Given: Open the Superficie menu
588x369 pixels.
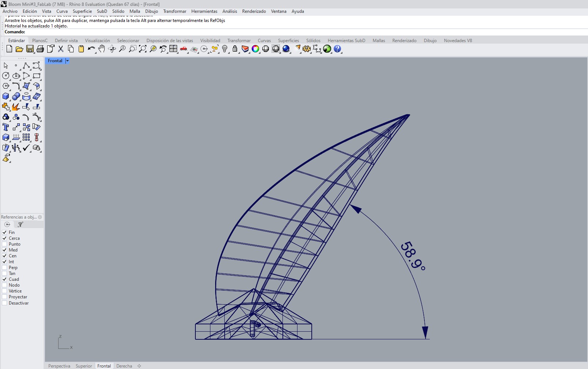Looking at the screenshot, I should (x=82, y=11).
